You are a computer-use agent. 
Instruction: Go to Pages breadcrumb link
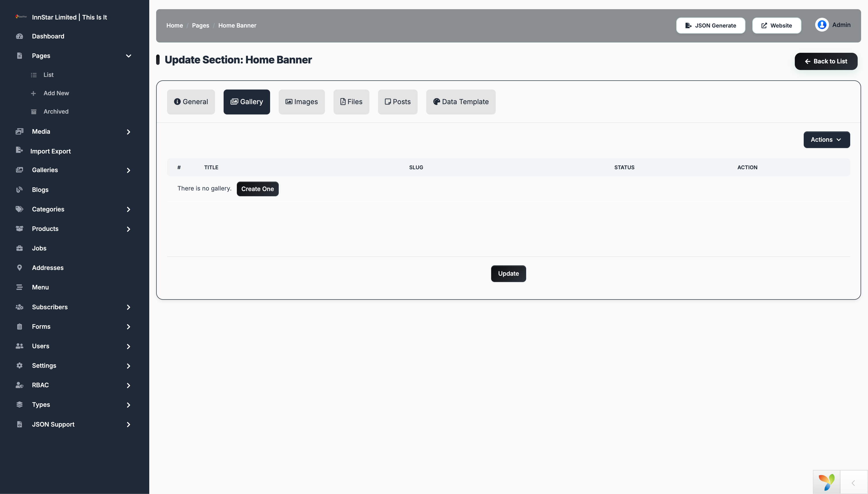pos(200,26)
